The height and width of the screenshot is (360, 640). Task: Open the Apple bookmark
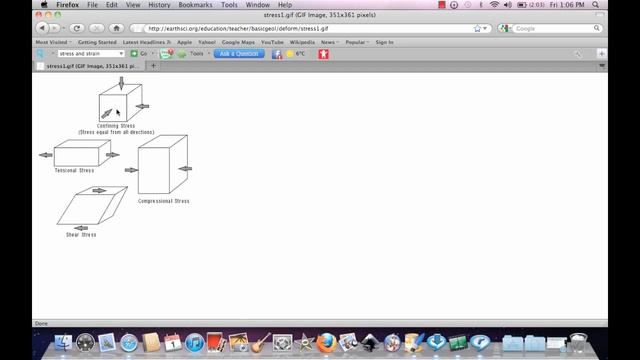click(184, 42)
